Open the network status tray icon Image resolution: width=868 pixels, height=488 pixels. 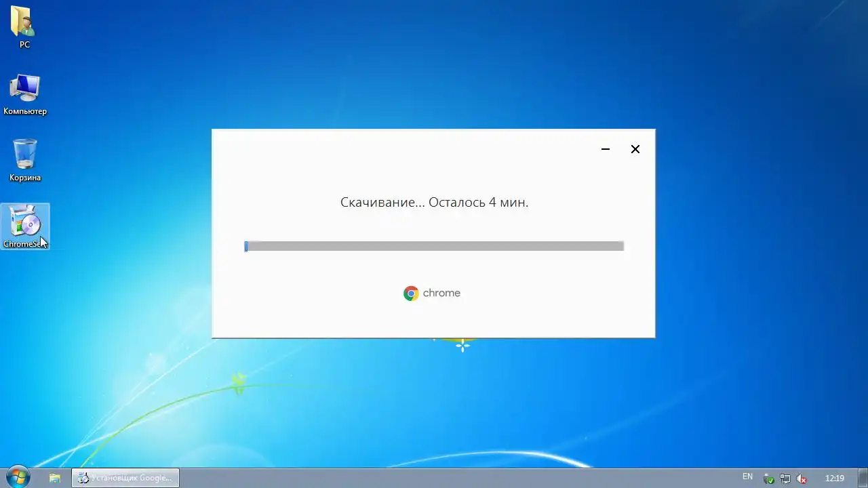pyautogui.click(x=785, y=479)
